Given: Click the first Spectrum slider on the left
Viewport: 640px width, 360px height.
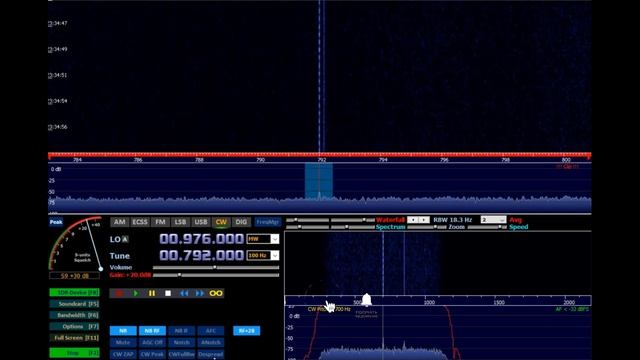Looking at the screenshot, I should click(x=307, y=227).
